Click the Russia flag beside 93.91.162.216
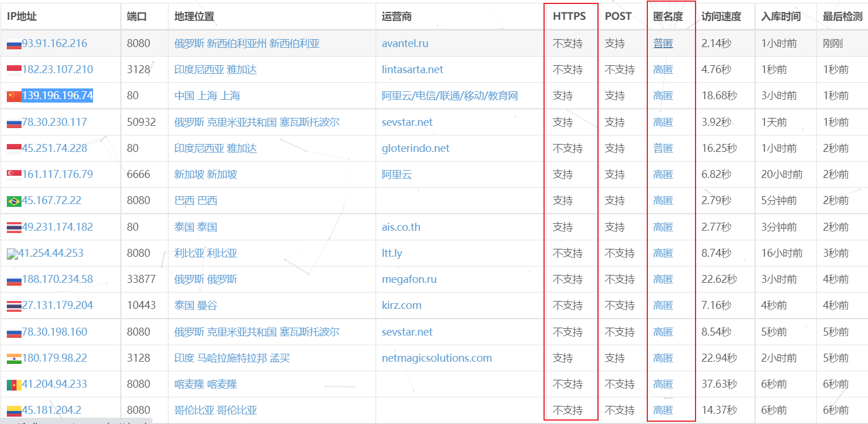The width and height of the screenshot is (868, 424). [14, 44]
